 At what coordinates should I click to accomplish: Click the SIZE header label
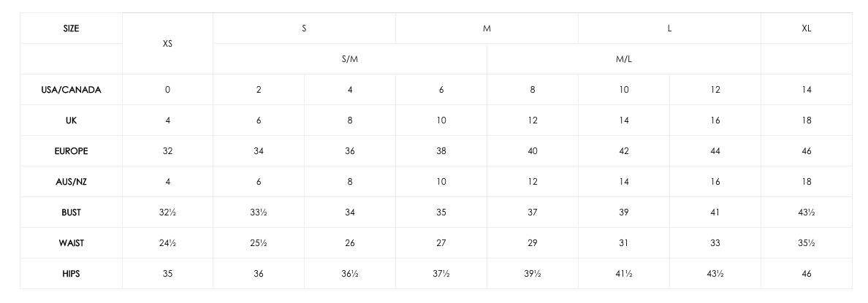[x=71, y=28]
